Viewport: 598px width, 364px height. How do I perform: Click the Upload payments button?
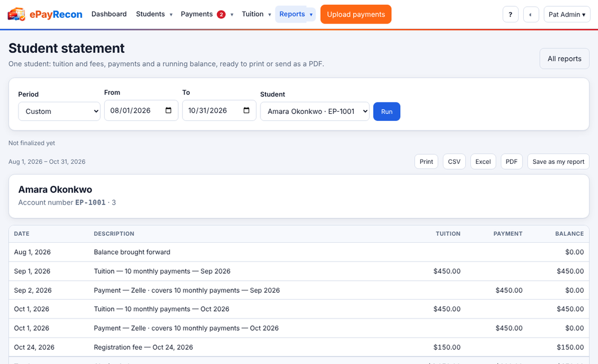(x=356, y=14)
